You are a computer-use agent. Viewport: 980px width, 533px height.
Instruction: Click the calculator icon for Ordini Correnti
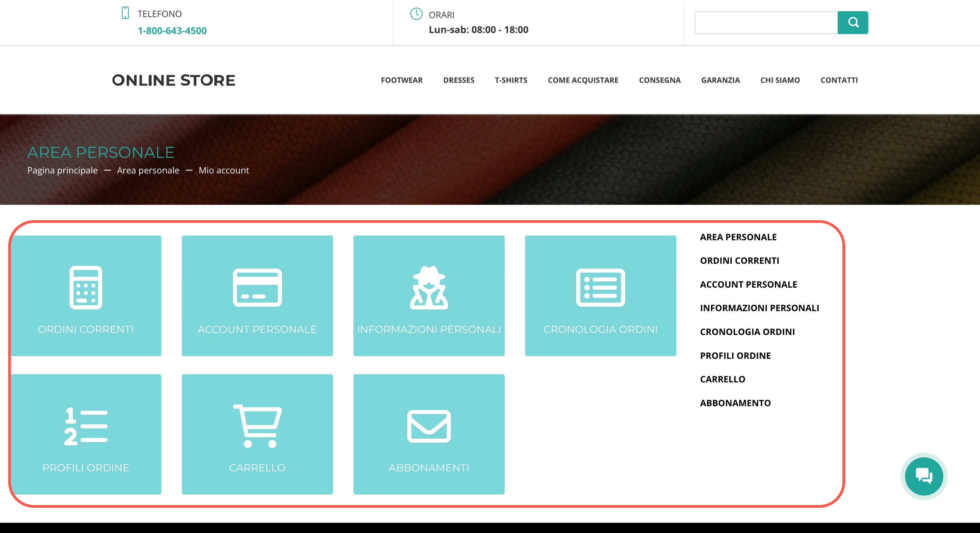tap(85, 287)
